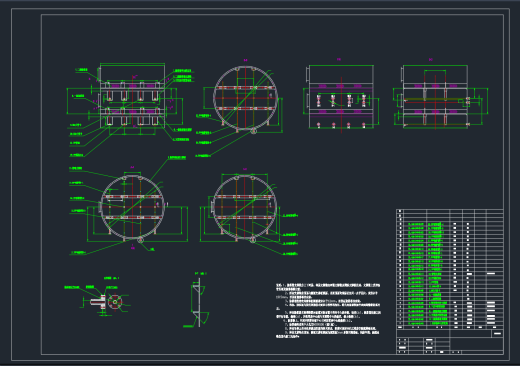The height and width of the screenshot is (366, 520).
Task: Click the round flange face in the detail view
Action: [x=115, y=302]
